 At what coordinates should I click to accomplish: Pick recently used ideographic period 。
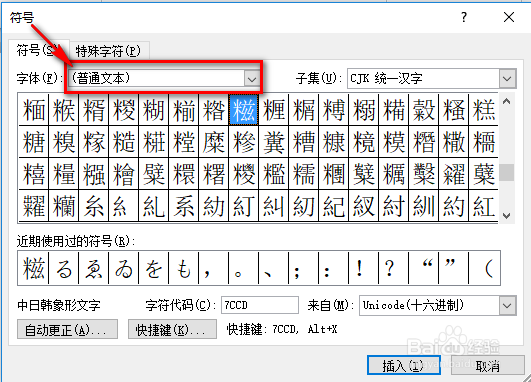click(244, 268)
